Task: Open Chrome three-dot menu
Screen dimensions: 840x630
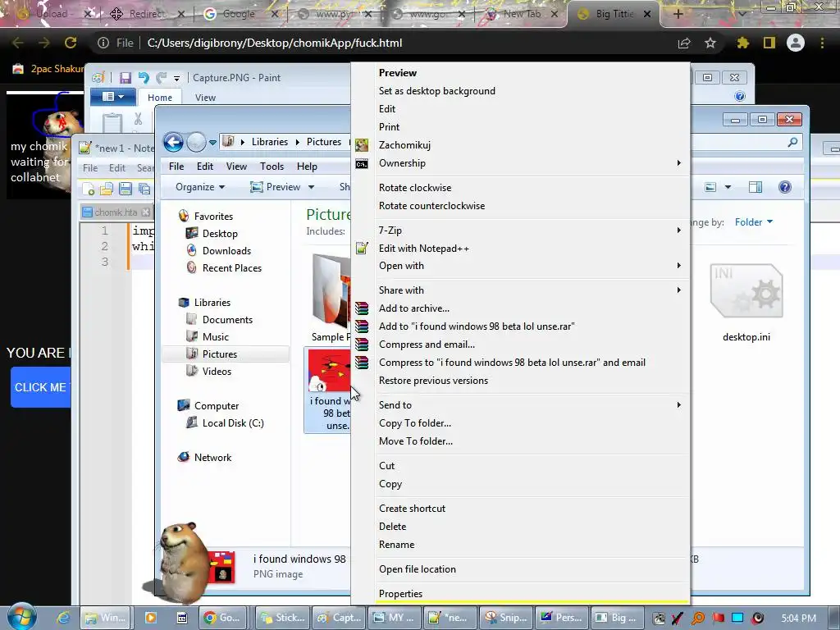Action: click(x=822, y=43)
